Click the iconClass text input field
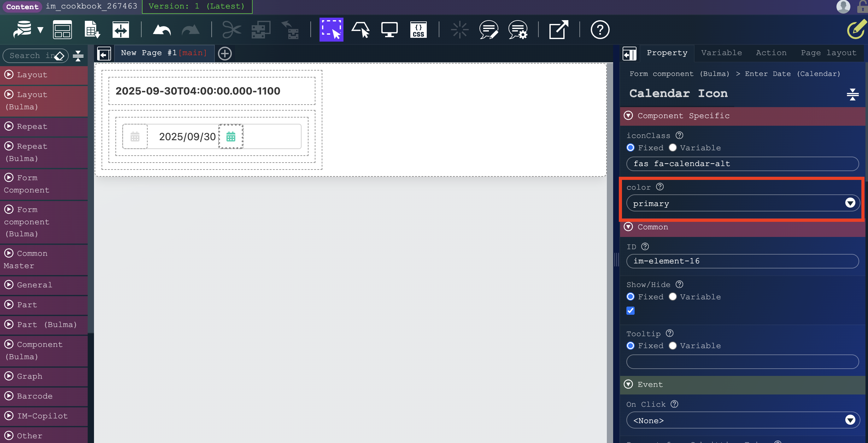The width and height of the screenshot is (868, 443). [x=742, y=164]
